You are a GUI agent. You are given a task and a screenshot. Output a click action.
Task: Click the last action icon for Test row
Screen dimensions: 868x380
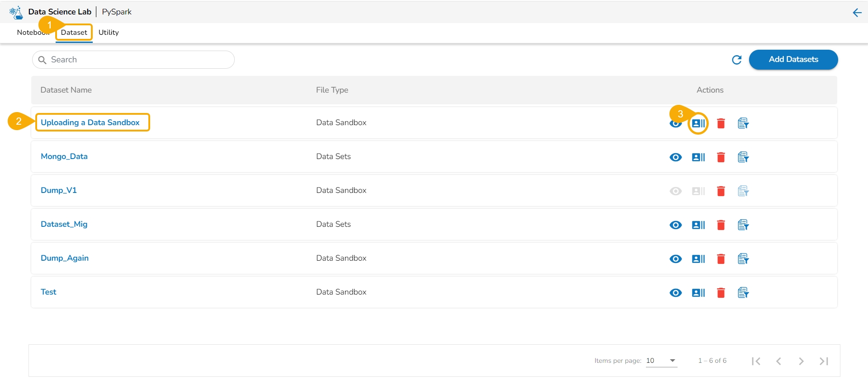(743, 293)
